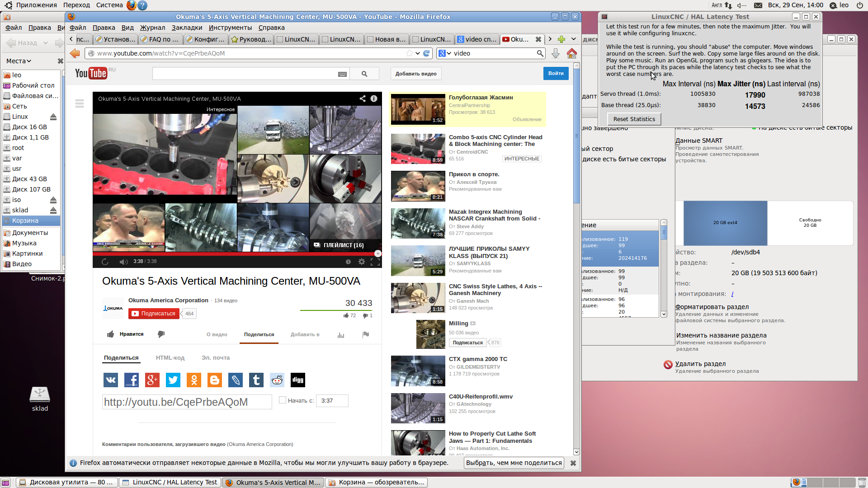The image size is (868, 488).
Task: Open the Места dropdown in file browser
Action: [19, 61]
